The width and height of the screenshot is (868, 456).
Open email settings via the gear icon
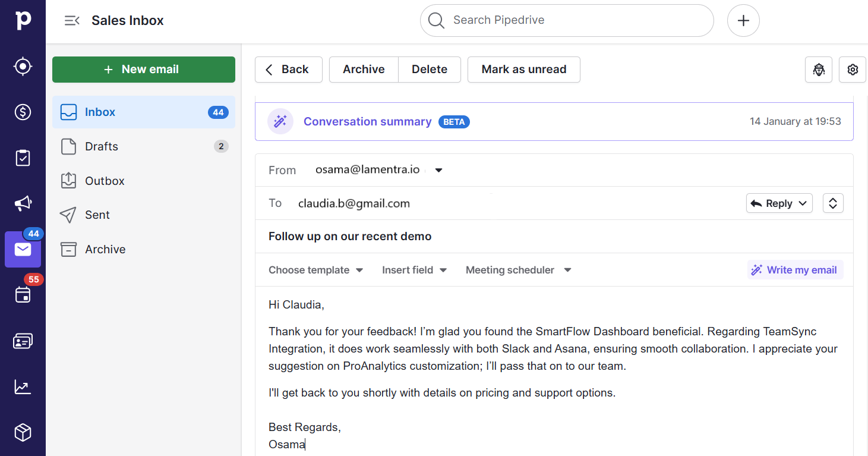click(x=853, y=70)
